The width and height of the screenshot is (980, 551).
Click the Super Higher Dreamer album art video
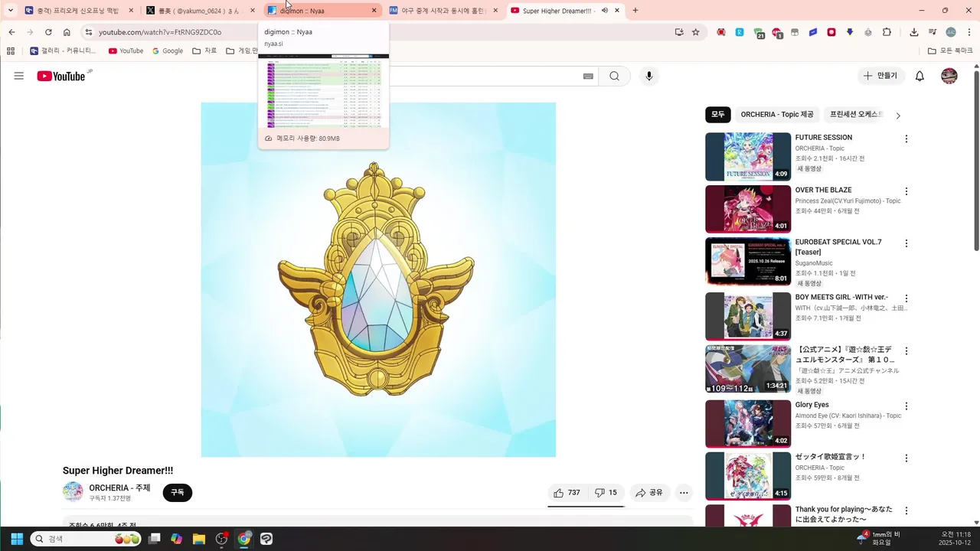[378, 279]
